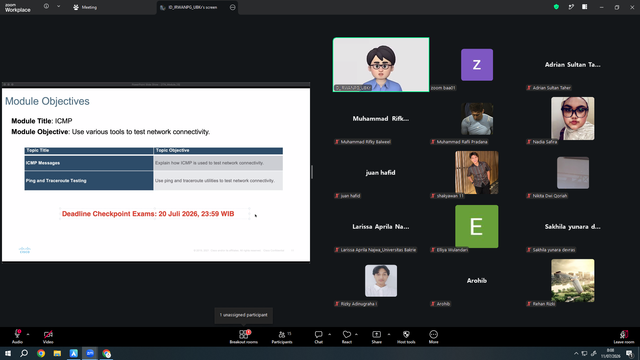
Task: Click Sakhila yunara d... name tile
Action: 573,227
